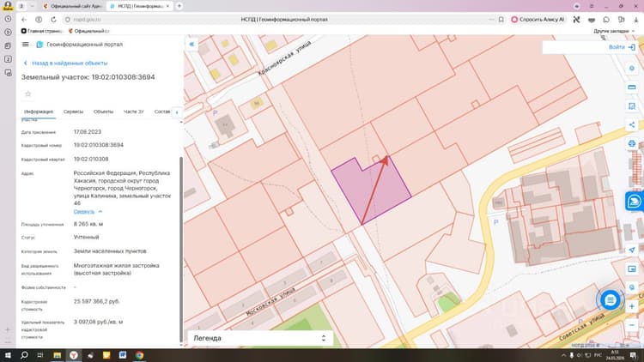644x362 pixels.
Task: Open Главная страница bookmark
Action: click(41, 31)
